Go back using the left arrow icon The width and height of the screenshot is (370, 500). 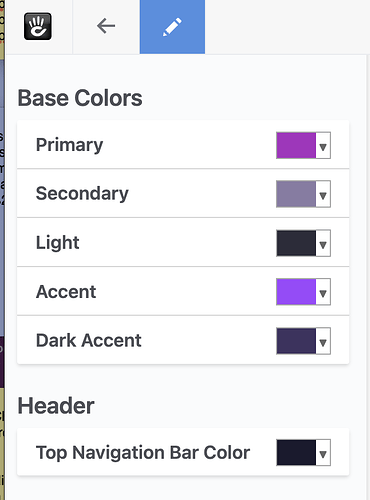(x=106, y=26)
